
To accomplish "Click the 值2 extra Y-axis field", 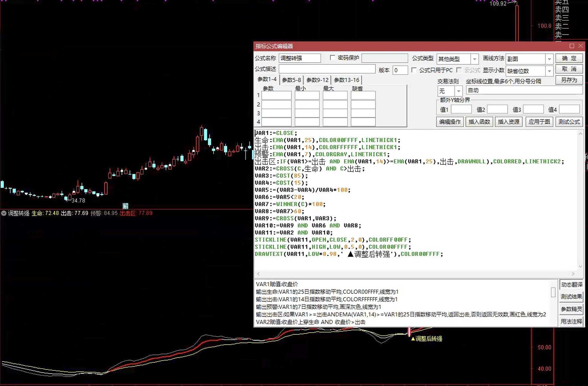I will coord(497,109).
